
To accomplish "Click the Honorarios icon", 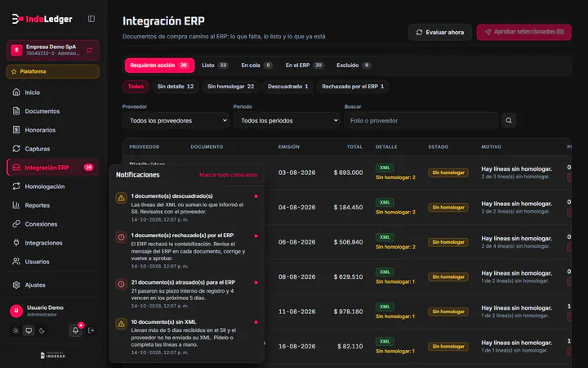I will [x=16, y=129].
